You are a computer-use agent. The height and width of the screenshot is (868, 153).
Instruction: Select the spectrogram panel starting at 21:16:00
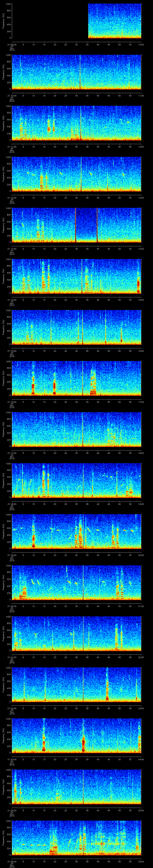(x=76, y=378)
